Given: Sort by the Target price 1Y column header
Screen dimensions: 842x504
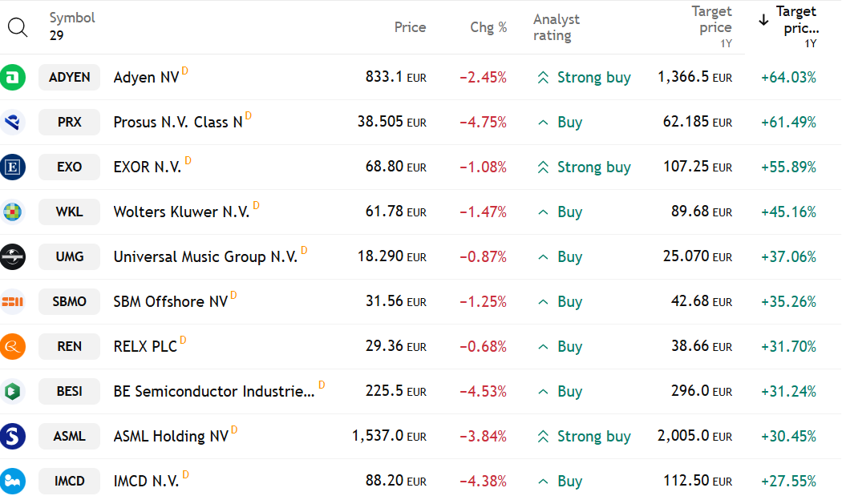Looking at the screenshot, I should point(711,26).
